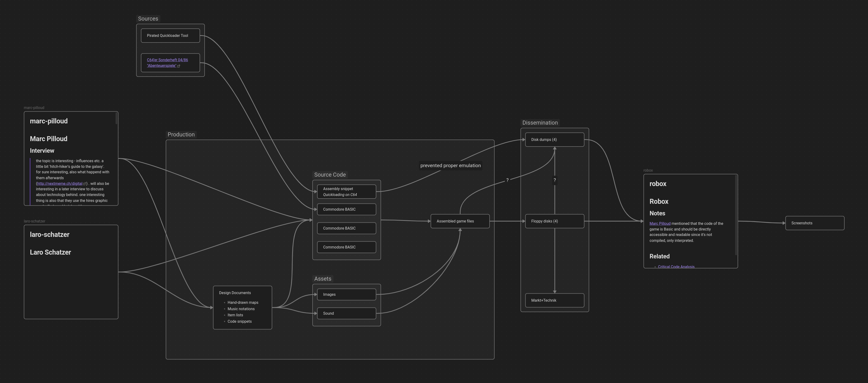The height and width of the screenshot is (383, 868).
Task: Click Music notations list item
Action: [x=241, y=309]
